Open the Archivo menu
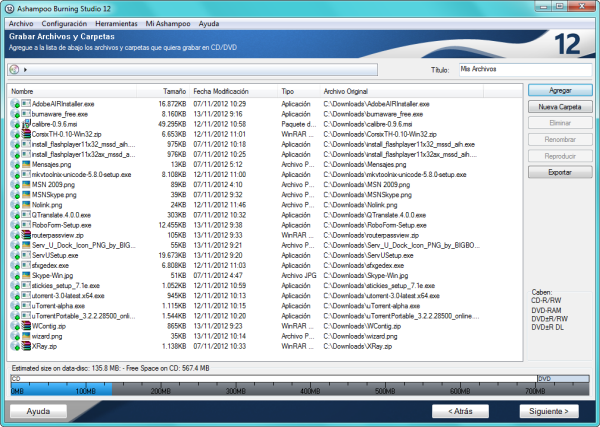Image resolution: width=600 pixels, height=427 pixels. pos(21,24)
